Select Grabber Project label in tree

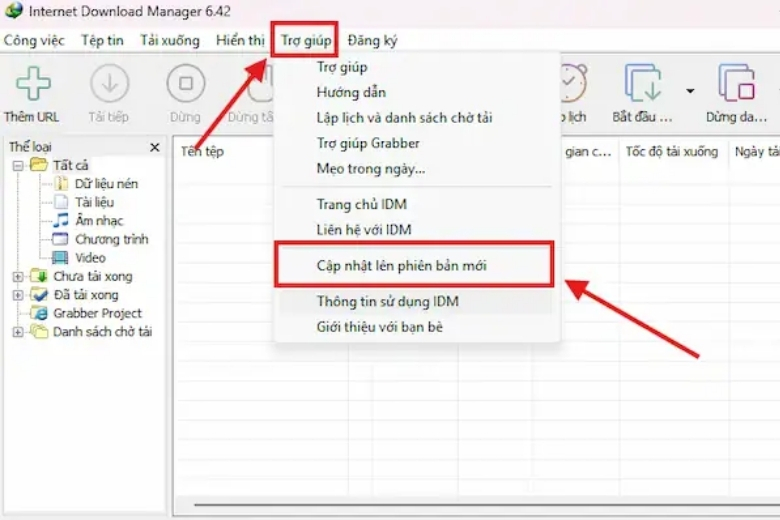[x=98, y=313]
